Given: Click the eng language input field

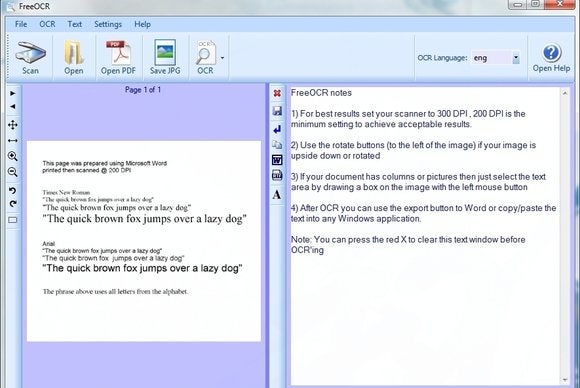Looking at the screenshot, I should click(491, 58).
